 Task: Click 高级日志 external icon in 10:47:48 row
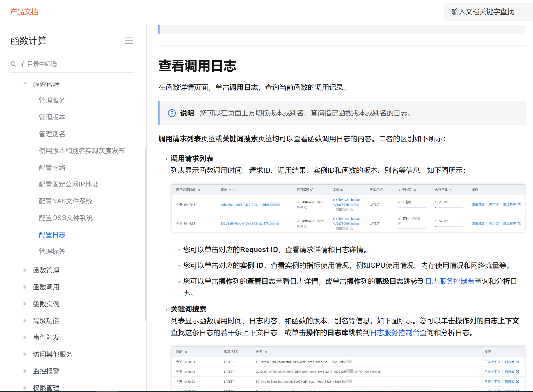(519, 205)
